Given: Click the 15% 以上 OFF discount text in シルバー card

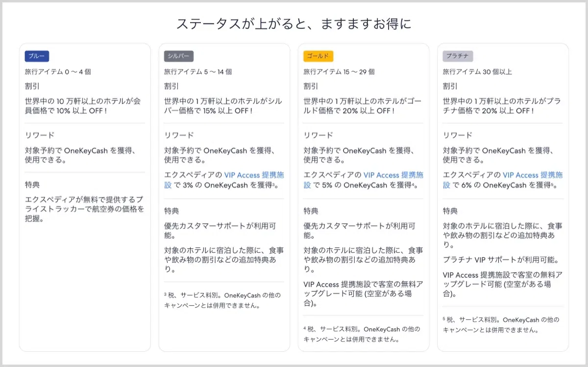Looking at the screenshot, I should (x=224, y=105).
